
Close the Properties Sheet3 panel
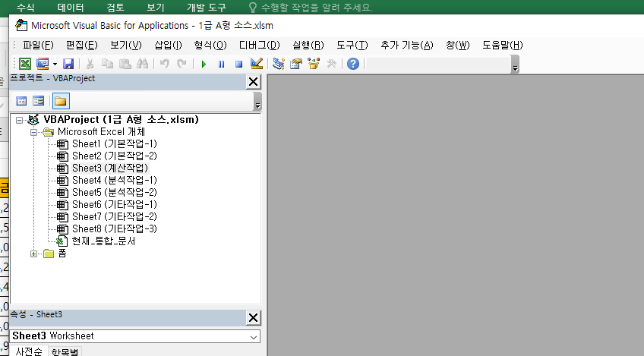(253, 317)
